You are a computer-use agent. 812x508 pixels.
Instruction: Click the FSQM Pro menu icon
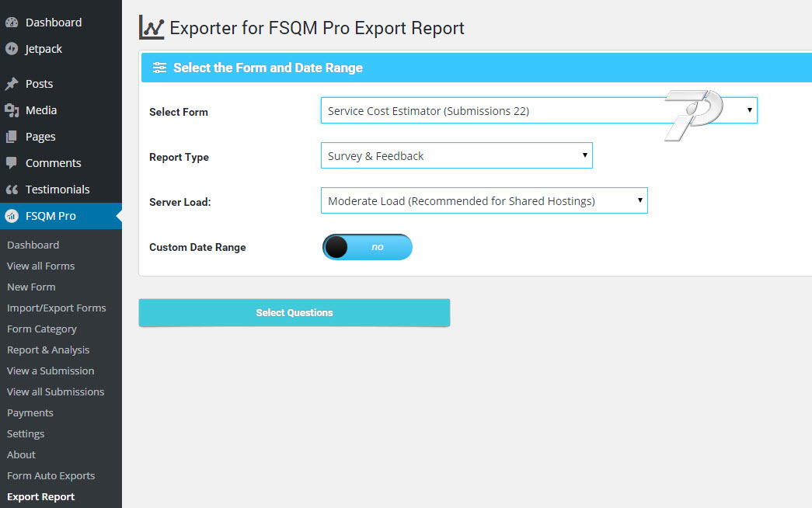click(12, 216)
